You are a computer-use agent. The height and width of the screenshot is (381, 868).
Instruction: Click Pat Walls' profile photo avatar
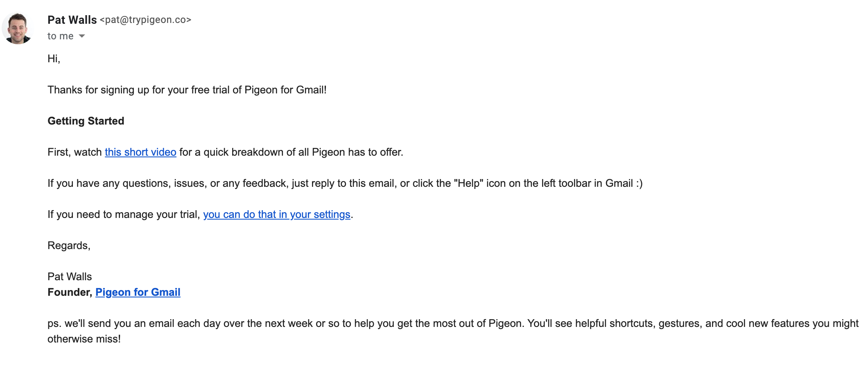(x=17, y=28)
